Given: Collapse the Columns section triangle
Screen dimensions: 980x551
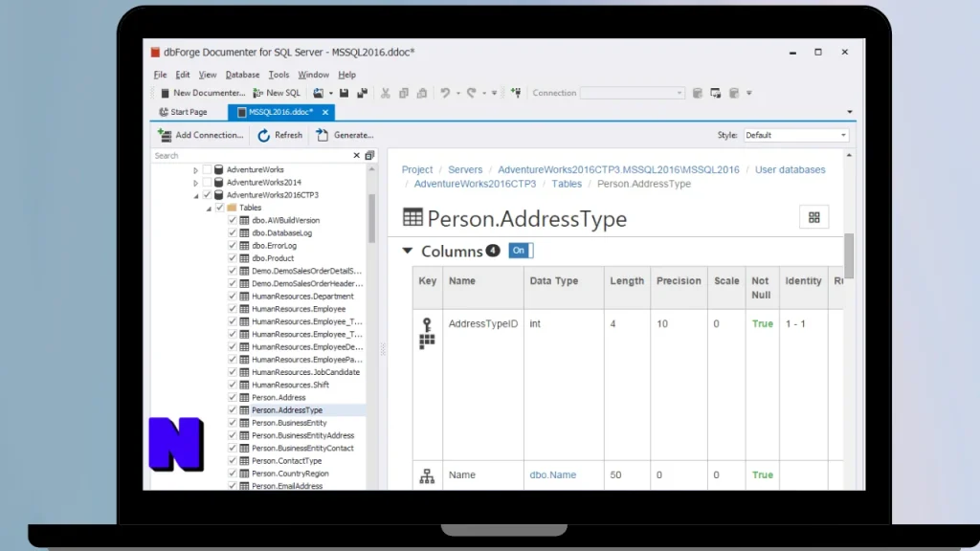Looking at the screenshot, I should click(408, 252).
